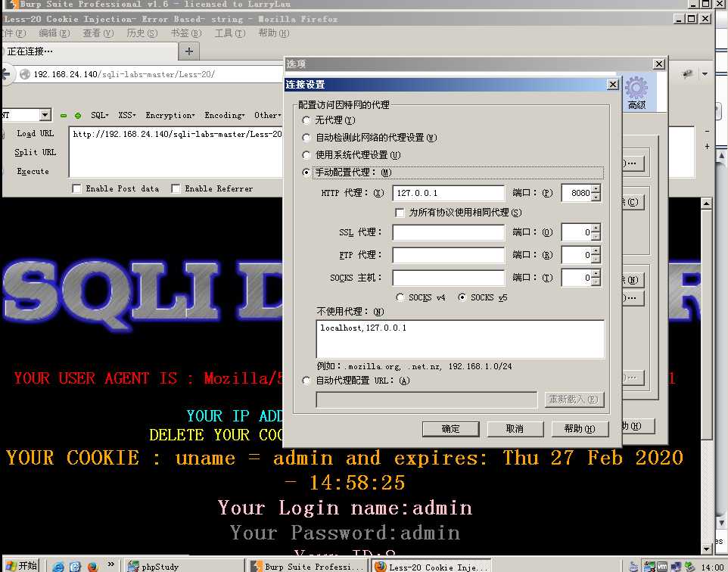This screenshot has width=728, height=572.
Task: Open the toolbar dropdown arrow beside pin
Action: click(x=705, y=74)
